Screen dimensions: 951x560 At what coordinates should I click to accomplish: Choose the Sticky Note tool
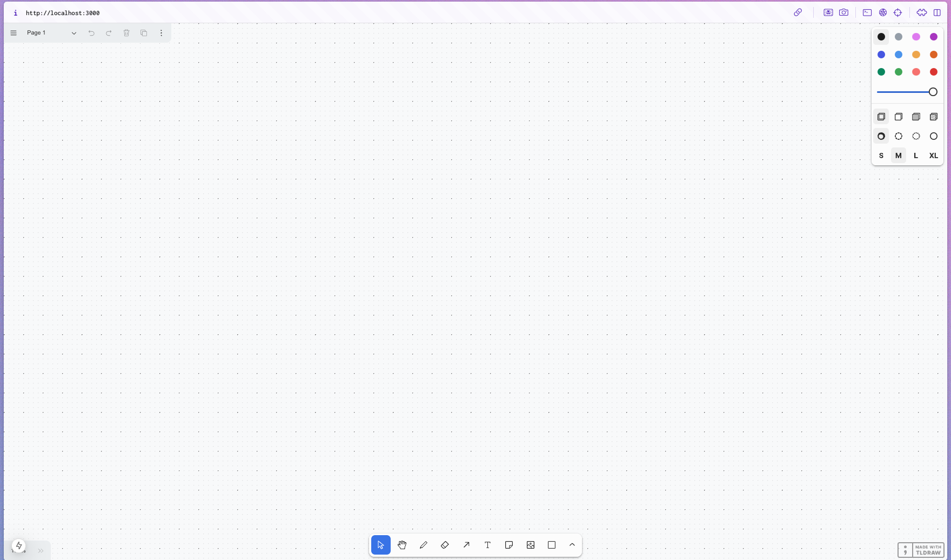tap(509, 545)
